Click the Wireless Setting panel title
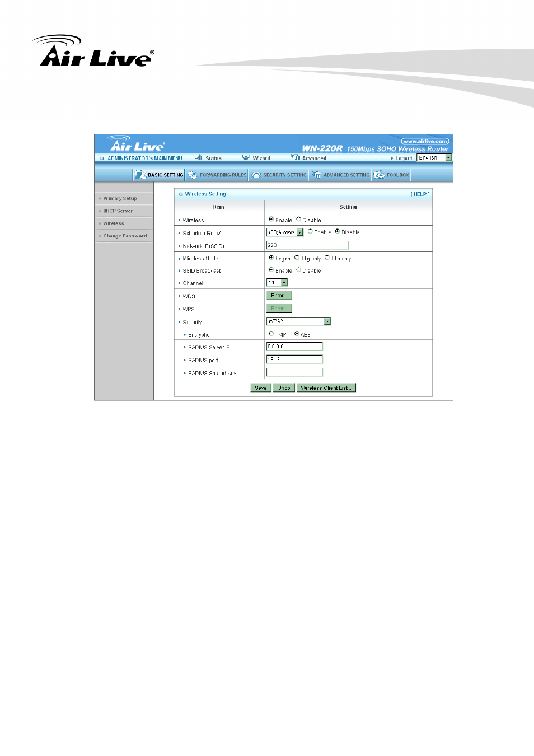 pyautogui.click(x=205, y=194)
